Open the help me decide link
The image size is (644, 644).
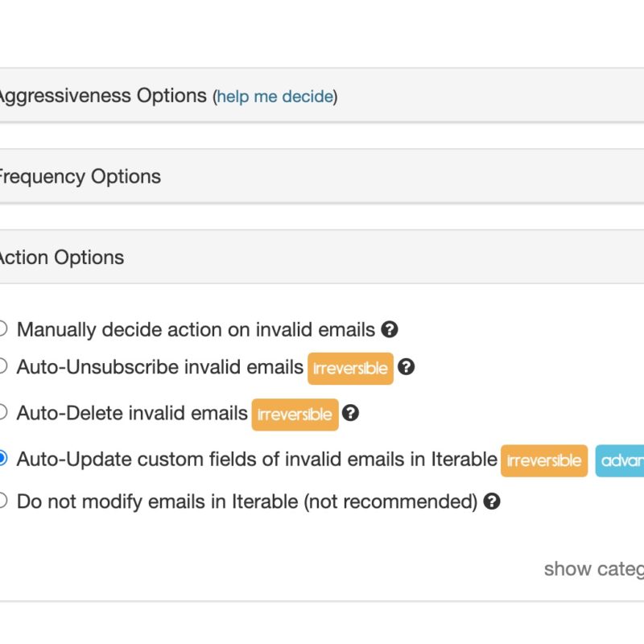(274, 97)
